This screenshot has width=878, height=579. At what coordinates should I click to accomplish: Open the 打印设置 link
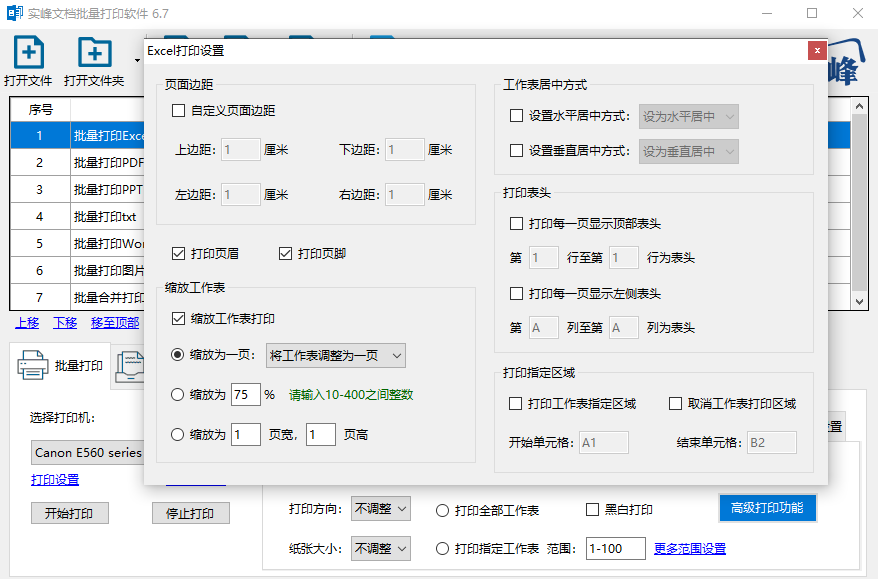click(55, 480)
